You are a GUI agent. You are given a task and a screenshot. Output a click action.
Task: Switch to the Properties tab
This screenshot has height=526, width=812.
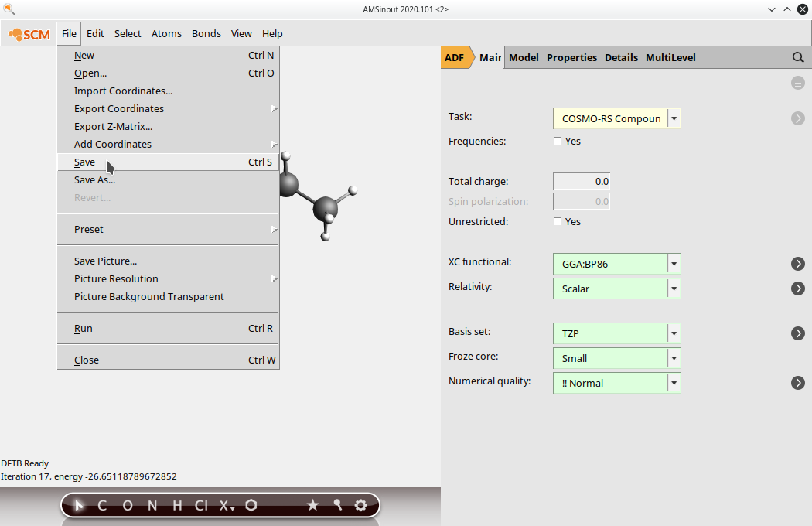pos(571,57)
